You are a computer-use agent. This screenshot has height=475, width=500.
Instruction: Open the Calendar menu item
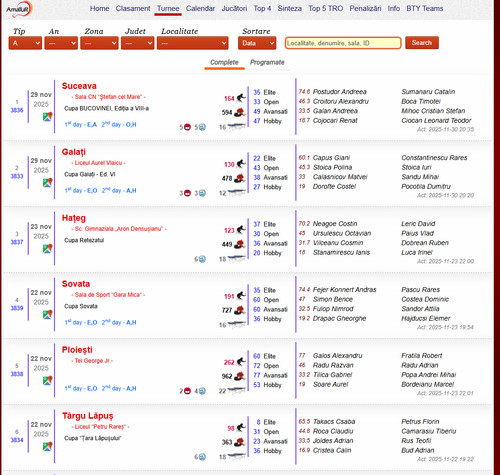pos(200,9)
